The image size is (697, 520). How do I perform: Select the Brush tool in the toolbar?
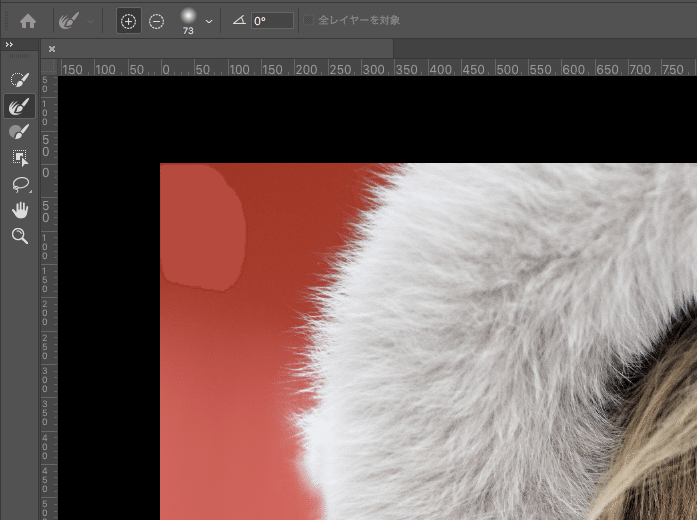20,132
